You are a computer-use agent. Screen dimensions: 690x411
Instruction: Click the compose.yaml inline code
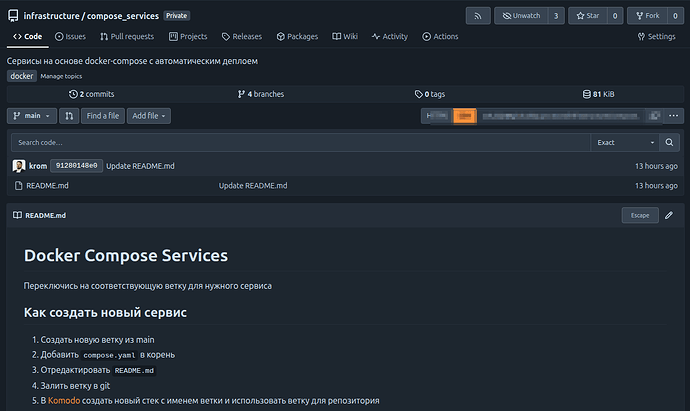[x=109, y=355]
